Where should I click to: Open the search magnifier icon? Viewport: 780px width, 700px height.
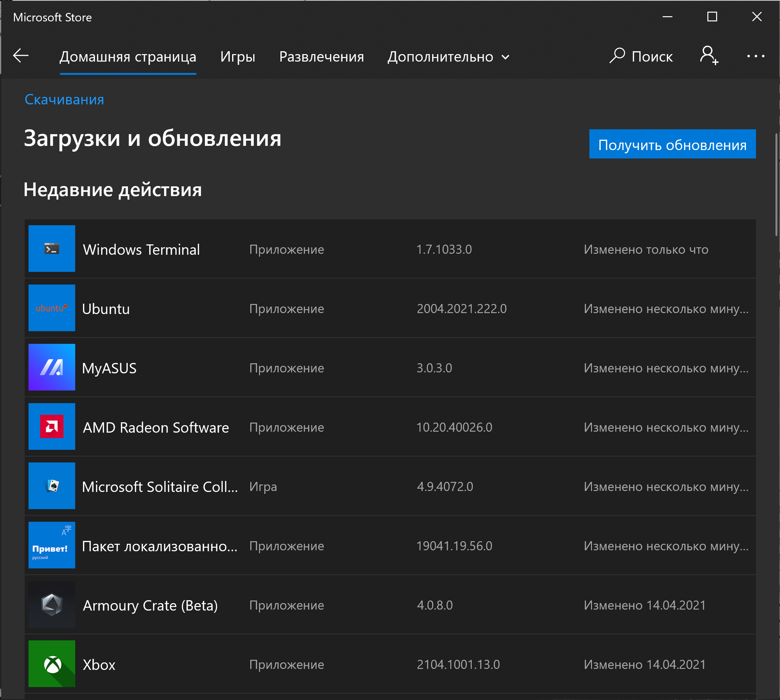pos(617,56)
